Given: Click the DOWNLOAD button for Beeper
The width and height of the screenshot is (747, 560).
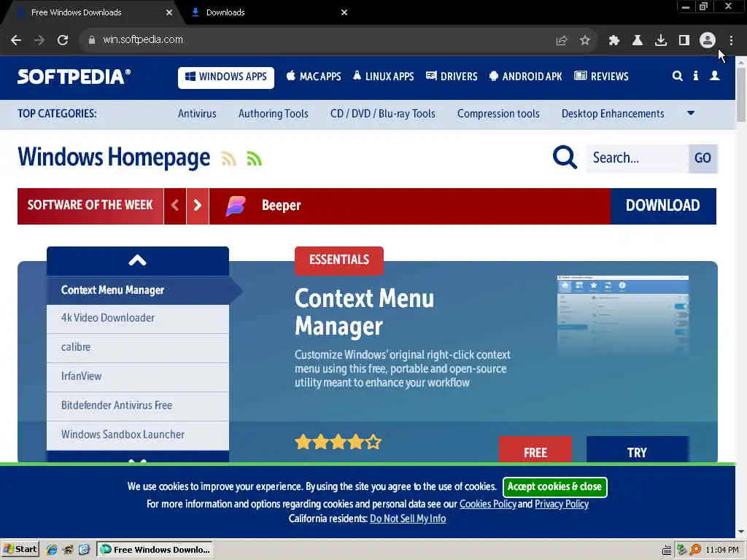Looking at the screenshot, I should click(663, 206).
